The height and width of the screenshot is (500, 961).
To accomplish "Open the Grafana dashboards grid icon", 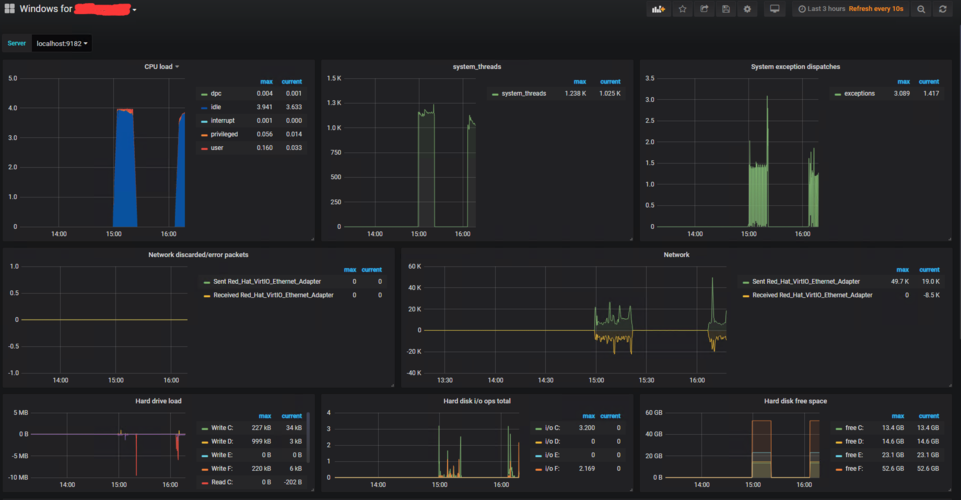I will tap(10, 9).
